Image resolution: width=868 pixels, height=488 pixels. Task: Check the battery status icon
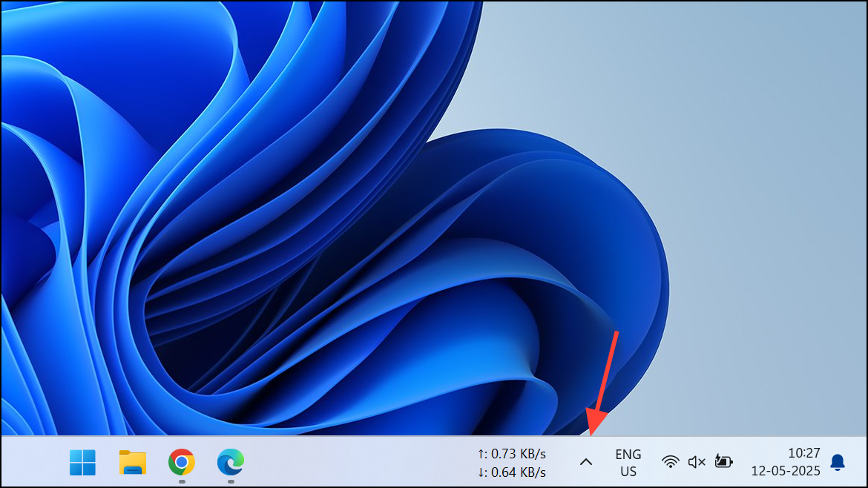tap(723, 461)
